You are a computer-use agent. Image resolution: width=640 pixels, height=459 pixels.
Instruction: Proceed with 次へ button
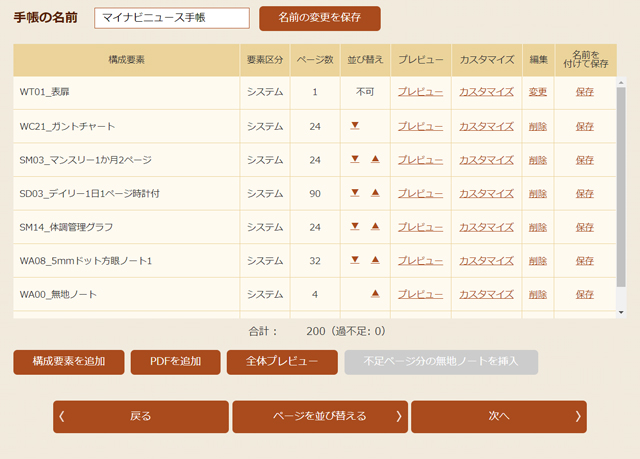499,416
